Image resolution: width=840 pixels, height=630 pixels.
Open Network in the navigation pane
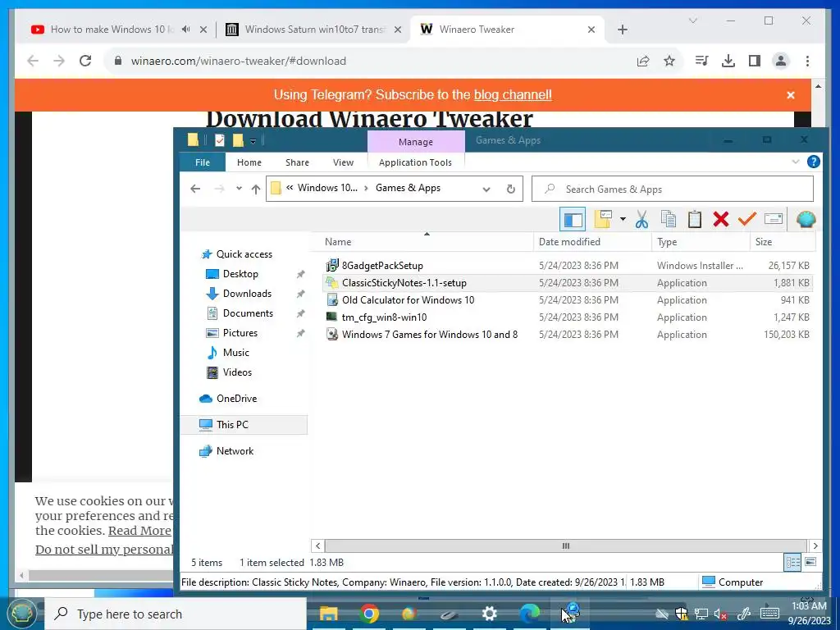click(x=235, y=451)
